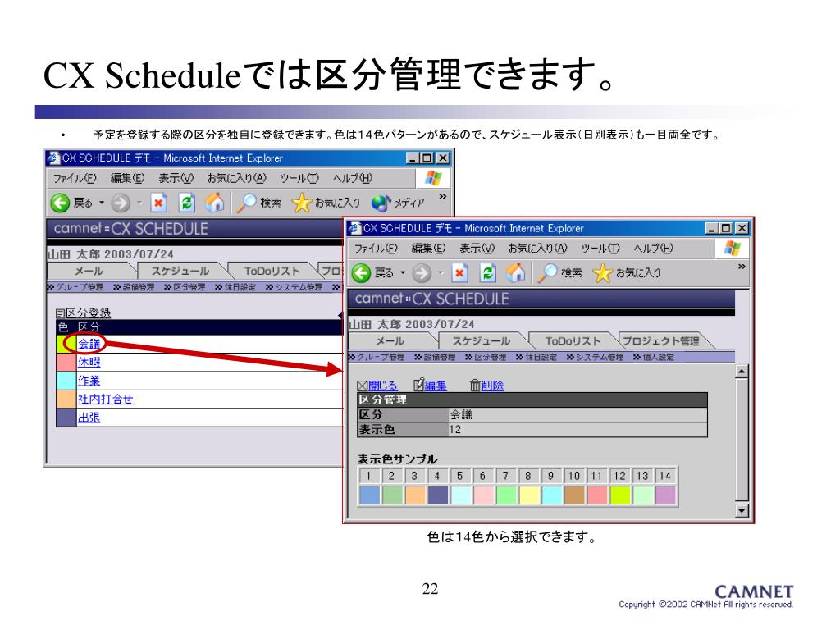The width and height of the screenshot is (840, 630).
Task: Click scrollbar down arrow in the front window
Action: click(742, 510)
